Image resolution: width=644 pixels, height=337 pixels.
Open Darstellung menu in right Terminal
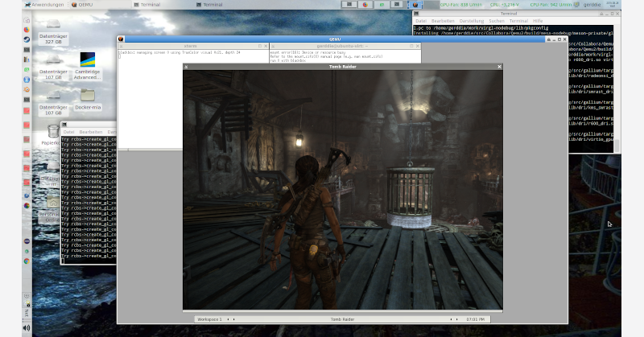[472, 21]
